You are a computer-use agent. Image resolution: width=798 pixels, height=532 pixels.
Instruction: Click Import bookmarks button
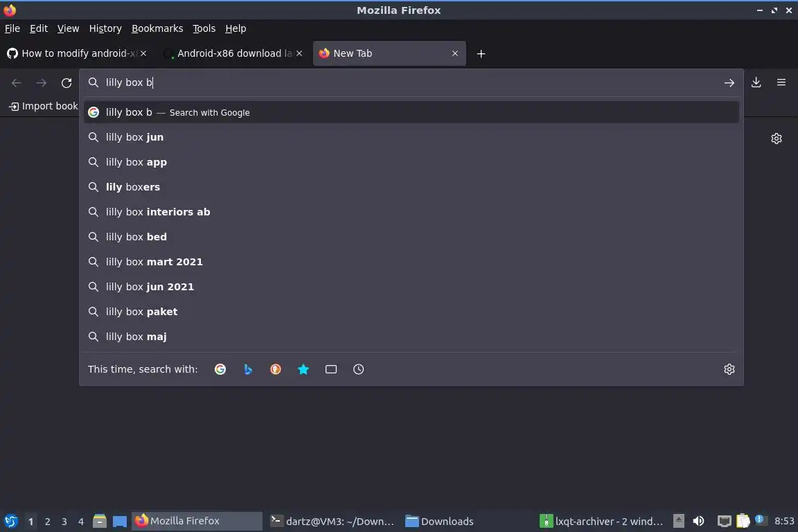point(44,107)
